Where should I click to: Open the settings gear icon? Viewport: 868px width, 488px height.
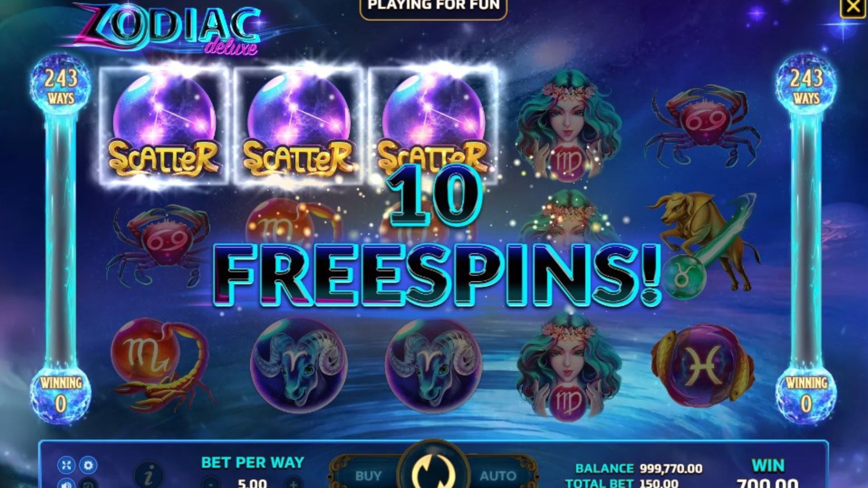pos(88,465)
